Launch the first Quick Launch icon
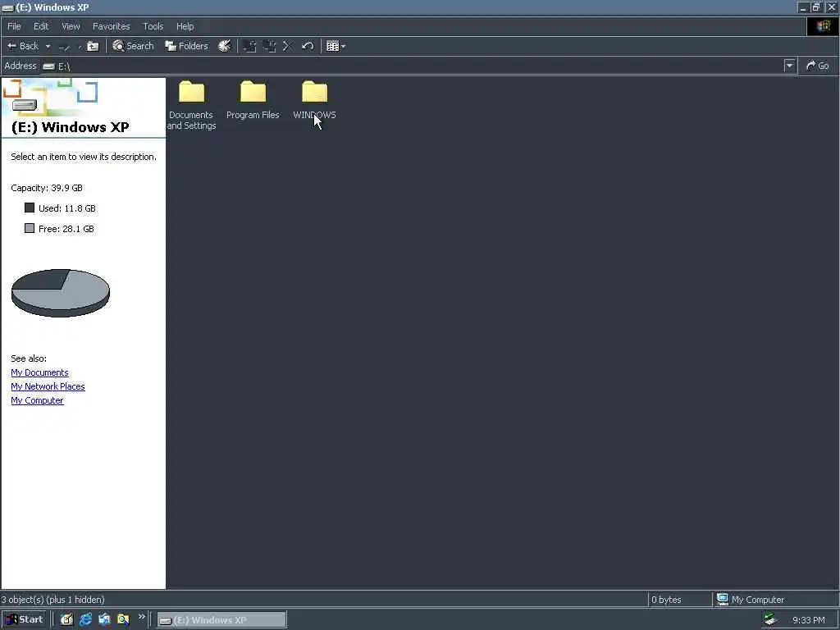Image resolution: width=840 pixels, height=630 pixels. click(66, 620)
